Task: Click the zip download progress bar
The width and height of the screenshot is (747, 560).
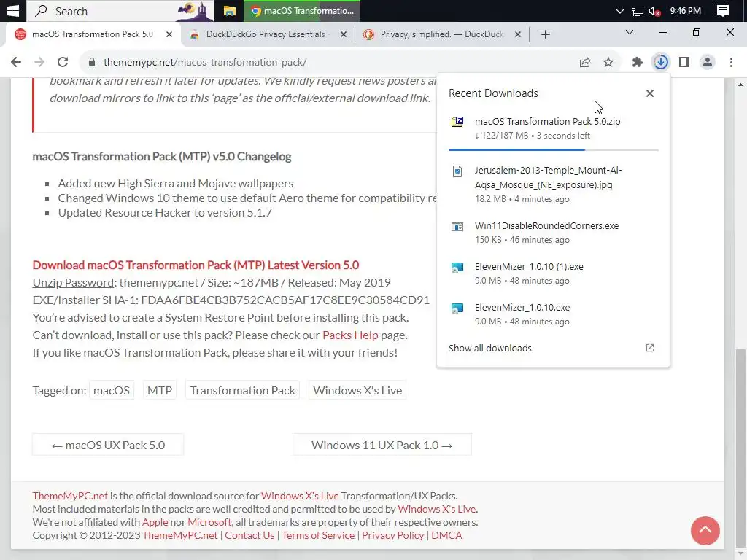Action: (553, 149)
